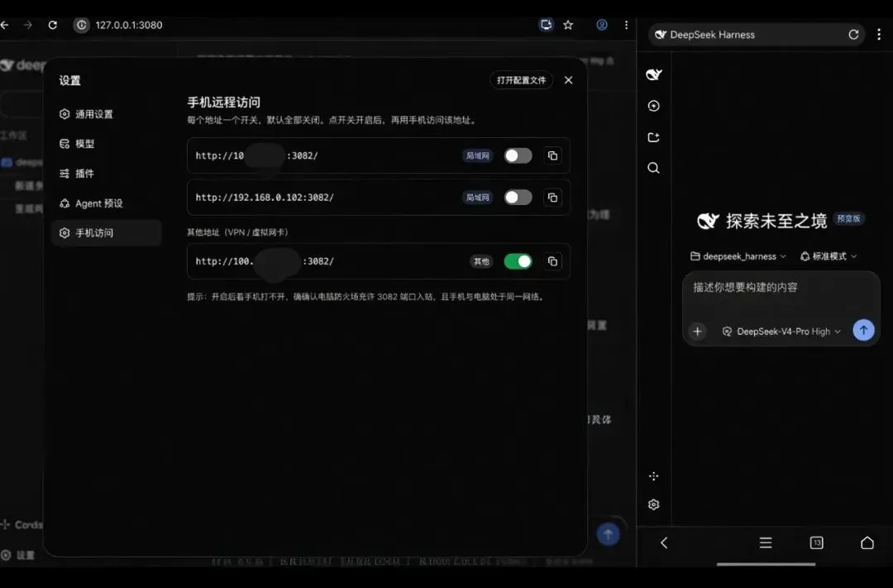Toggle the switch for 192.168.0.102 address
The image size is (893, 588).
[518, 197]
